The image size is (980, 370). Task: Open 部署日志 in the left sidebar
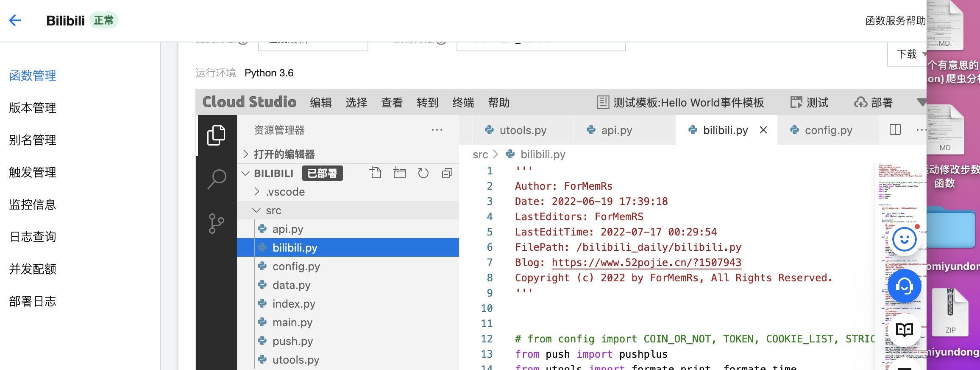pyautogui.click(x=33, y=301)
